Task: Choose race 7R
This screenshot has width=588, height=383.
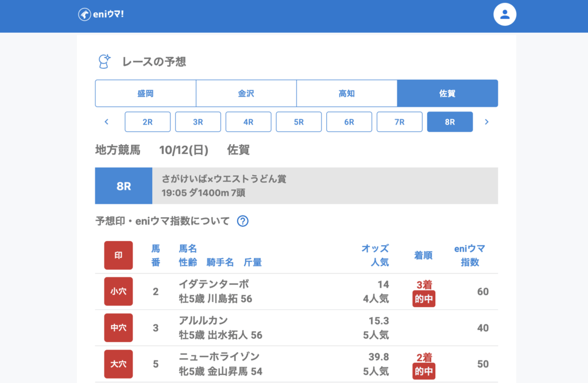Action: tap(400, 122)
